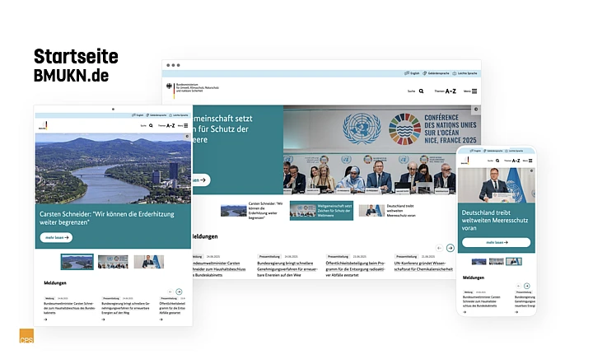Select the highlighted Weltgemeinschaft slide teaser in desktop mockup
The image size is (593, 364).
pyautogui.click(x=321, y=211)
